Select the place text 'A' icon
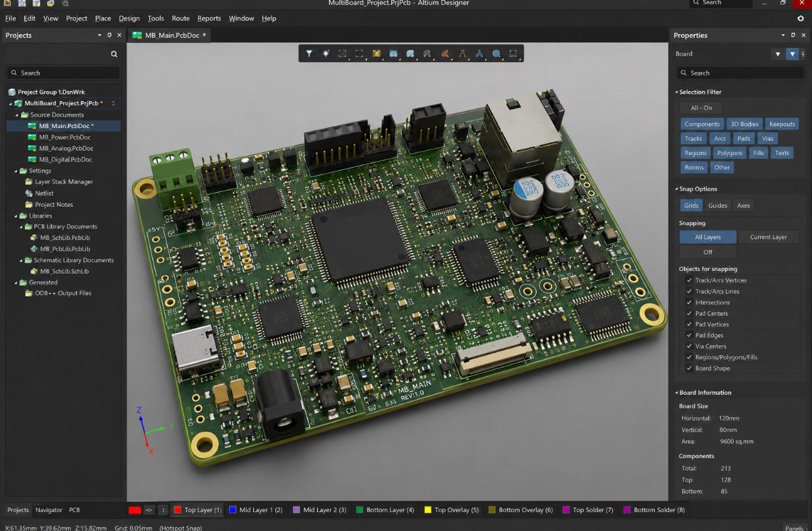This screenshot has height=531, width=812. (x=479, y=54)
